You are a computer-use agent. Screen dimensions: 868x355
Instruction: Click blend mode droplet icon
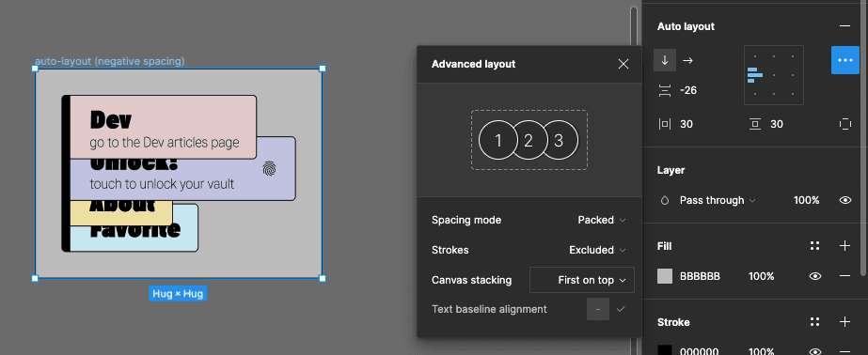pos(665,200)
